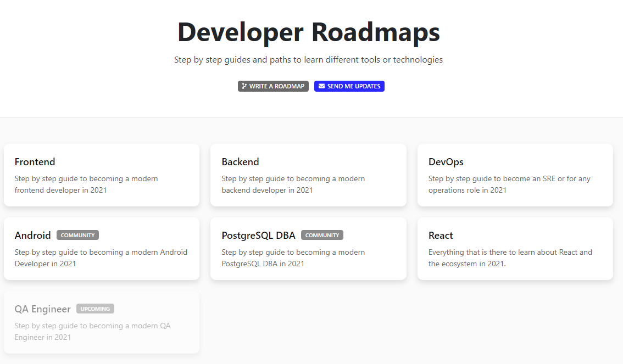Click the Community badge next to PostgreSQL DBA
The image size is (623, 364).
(x=322, y=235)
